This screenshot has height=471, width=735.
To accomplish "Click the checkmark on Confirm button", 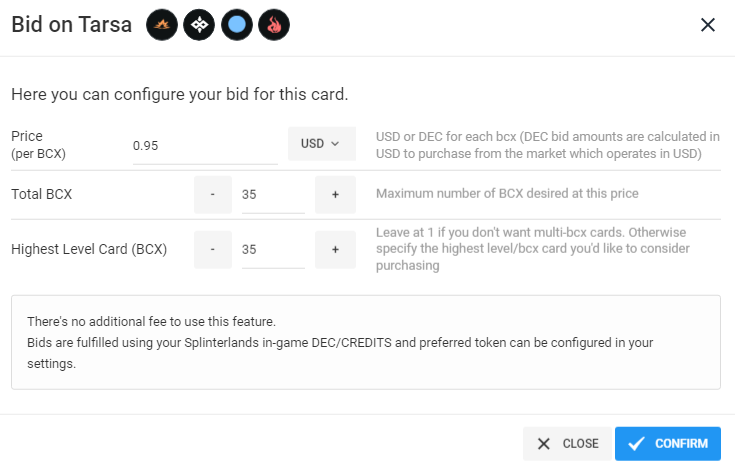I will pyautogui.click(x=637, y=443).
